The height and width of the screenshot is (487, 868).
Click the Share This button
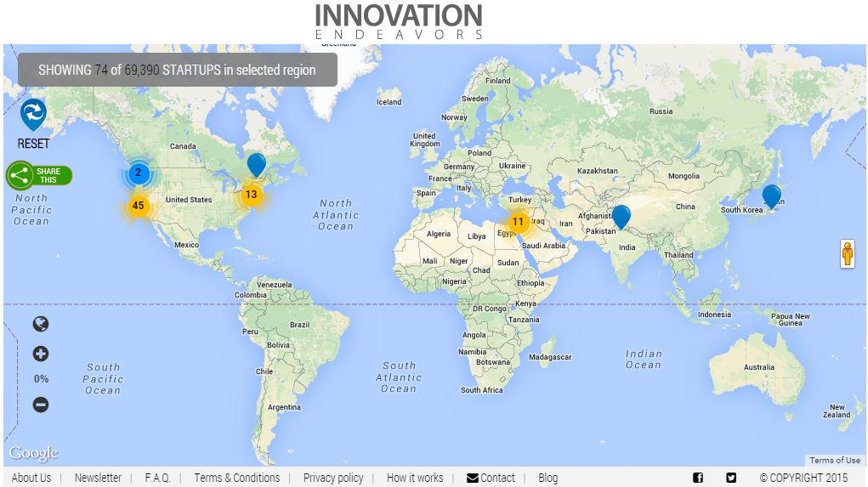tap(39, 175)
